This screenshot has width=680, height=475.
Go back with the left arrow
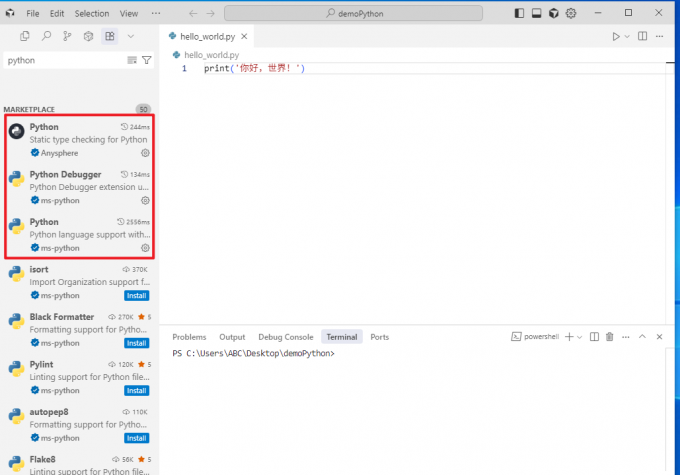click(193, 13)
